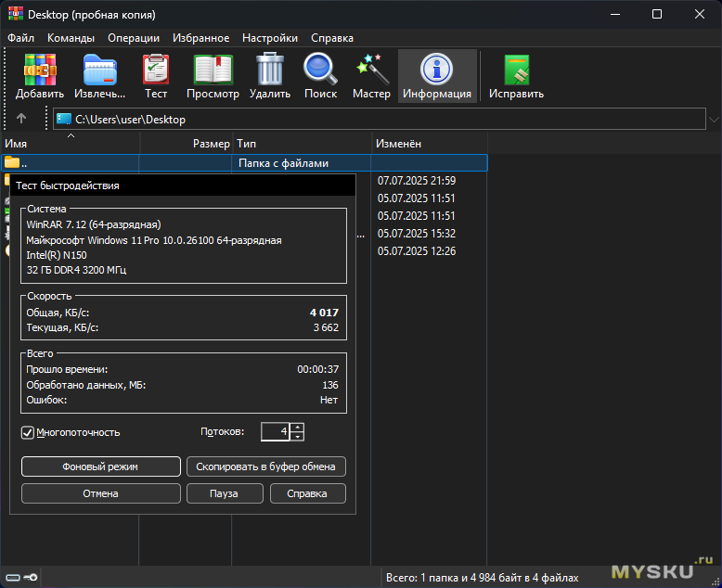The image size is (722, 588).
Task: Click the overall speed value 4 017
Action: pos(324,313)
